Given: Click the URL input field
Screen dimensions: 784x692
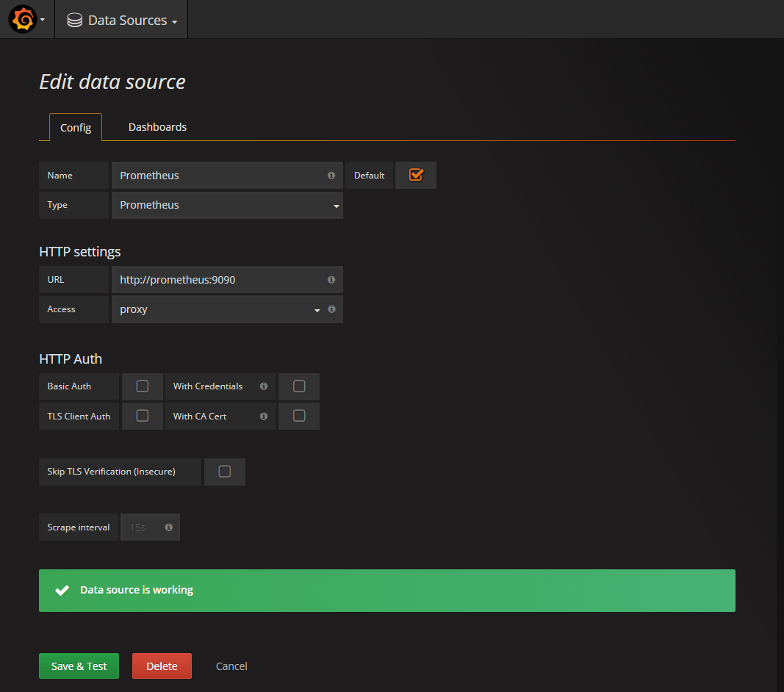Looking at the screenshot, I should pos(227,279).
